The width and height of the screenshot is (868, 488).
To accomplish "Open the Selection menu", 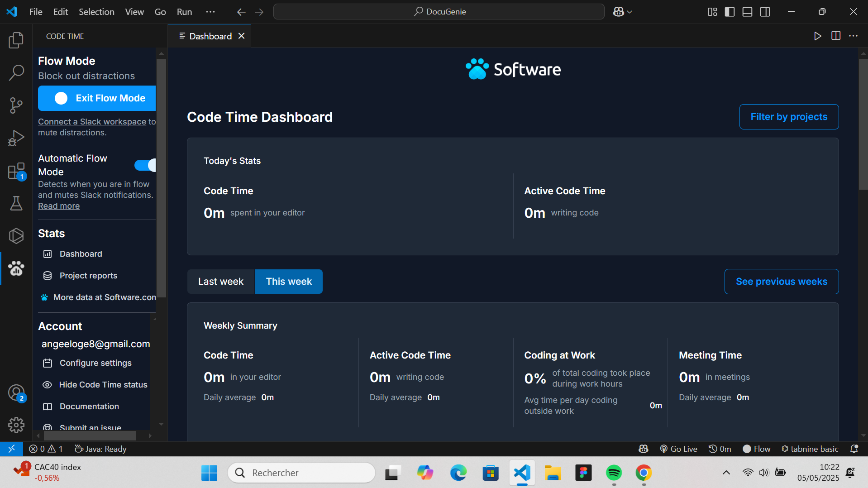I will (96, 12).
